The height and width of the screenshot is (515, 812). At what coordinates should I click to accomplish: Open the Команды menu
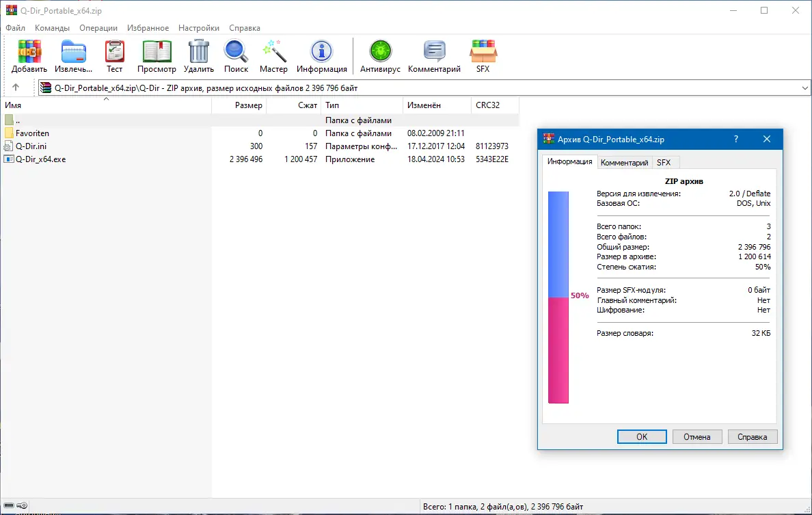tap(52, 28)
